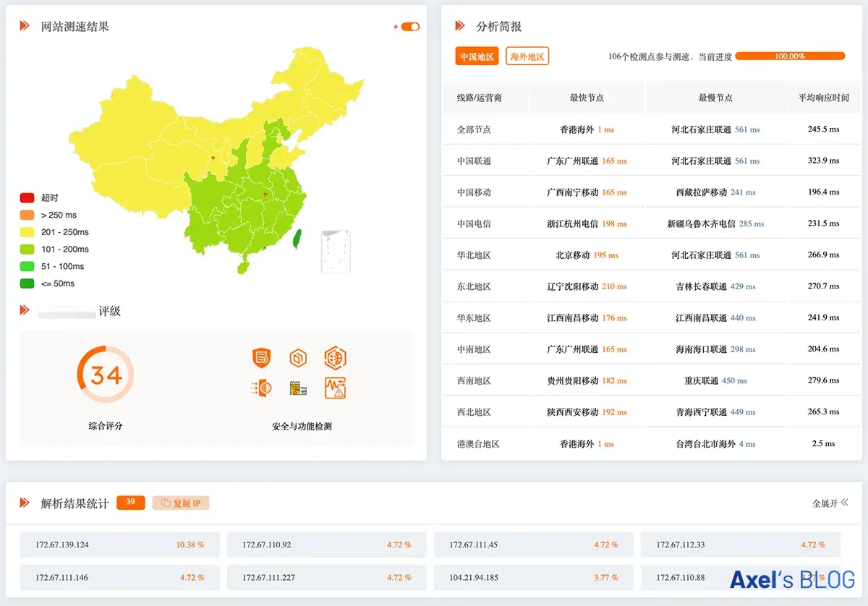Screen dimensions: 868x606
Task: Click the firewall globe with arrows icon
Action: pyautogui.click(x=261, y=388)
